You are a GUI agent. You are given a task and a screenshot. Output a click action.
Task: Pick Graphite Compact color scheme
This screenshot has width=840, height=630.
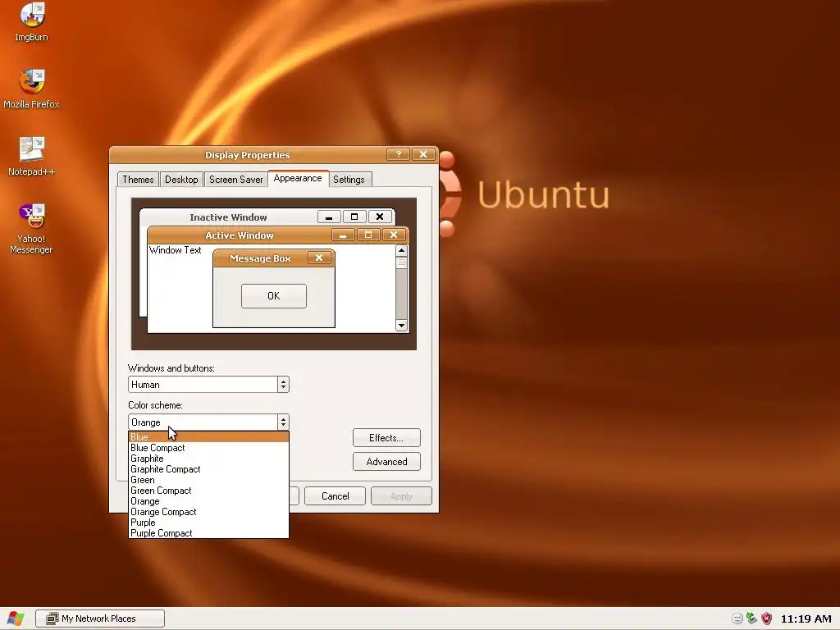click(x=208, y=469)
